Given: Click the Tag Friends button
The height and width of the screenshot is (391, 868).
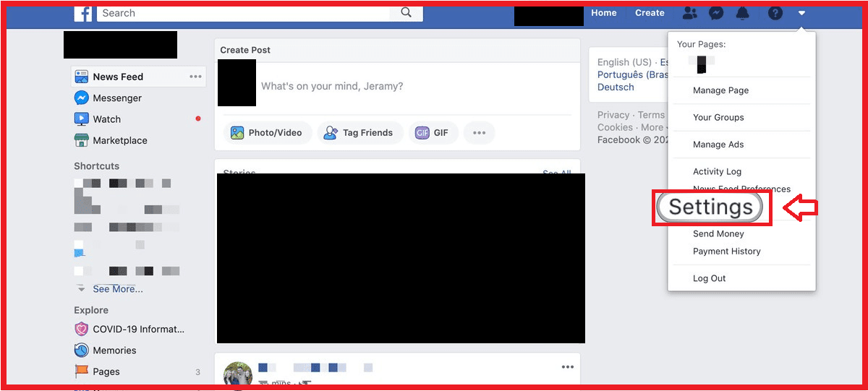Looking at the screenshot, I should point(359,133).
